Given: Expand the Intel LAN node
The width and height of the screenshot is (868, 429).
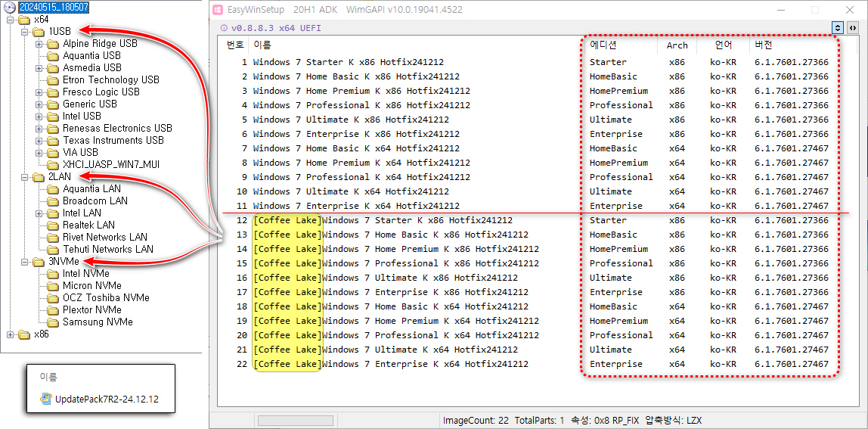Looking at the screenshot, I should pyautogui.click(x=39, y=213).
